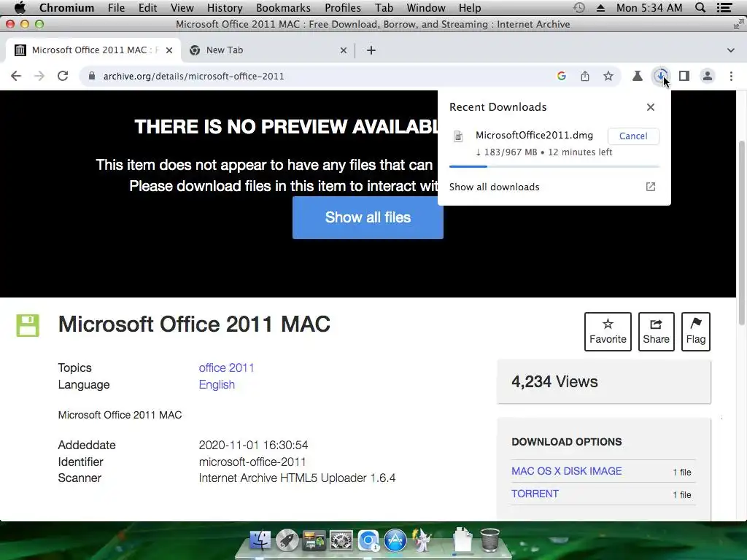Click the Show all files button
The width and height of the screenshot is (747, 560).
pos(368,217)
